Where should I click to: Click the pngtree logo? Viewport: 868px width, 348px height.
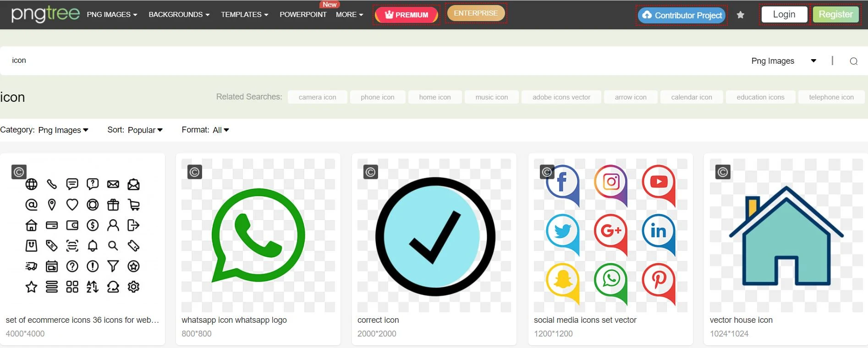coord(45,14)
